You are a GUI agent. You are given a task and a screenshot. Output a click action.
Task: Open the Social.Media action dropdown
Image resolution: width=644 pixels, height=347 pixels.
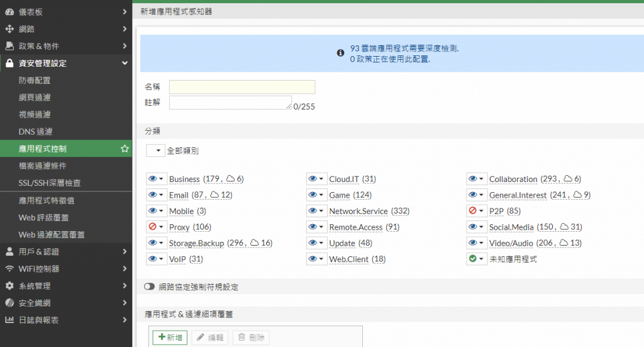point(476,227)
